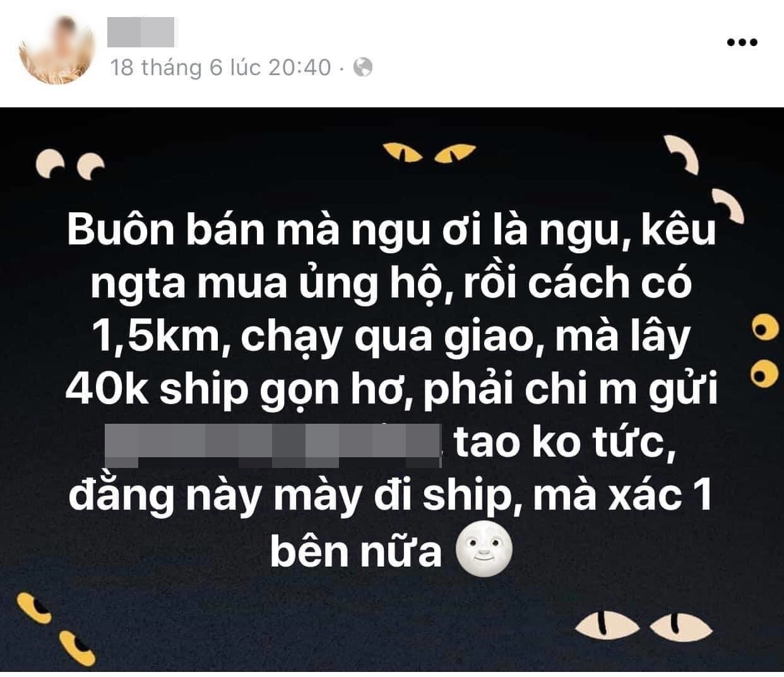Open the three-dot post options menu
The width and height of the screenshot is (784, 677).
tap(742, 42)
